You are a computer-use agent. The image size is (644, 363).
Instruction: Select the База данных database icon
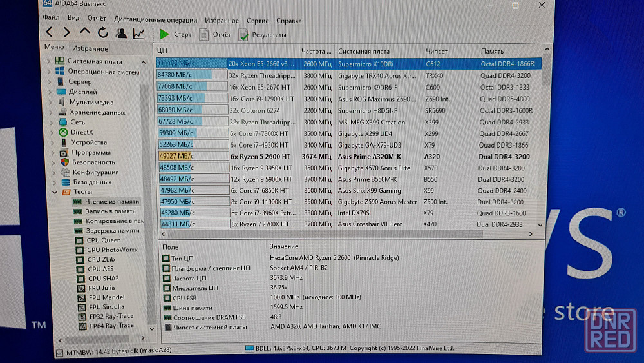pos(65,182)
